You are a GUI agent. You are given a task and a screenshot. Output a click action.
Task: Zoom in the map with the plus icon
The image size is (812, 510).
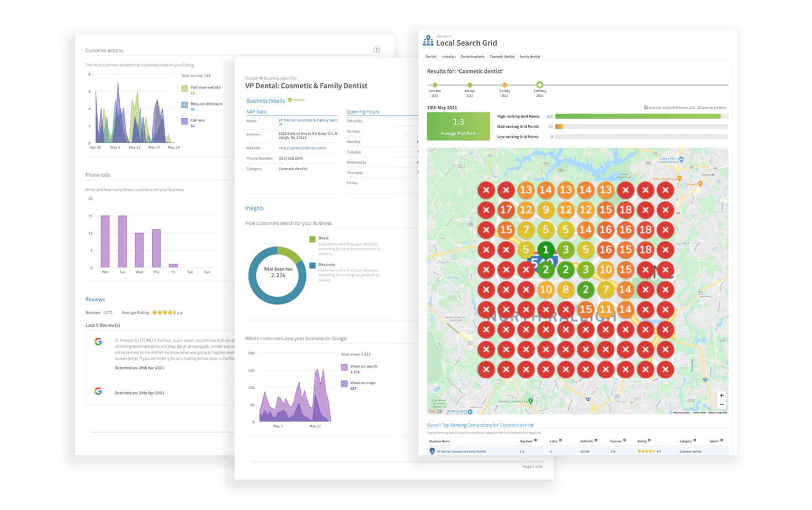coord(721,396)
